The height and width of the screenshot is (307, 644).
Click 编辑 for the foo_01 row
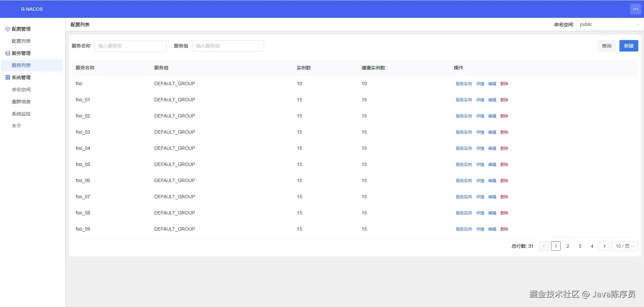click(x=492, y=100)
